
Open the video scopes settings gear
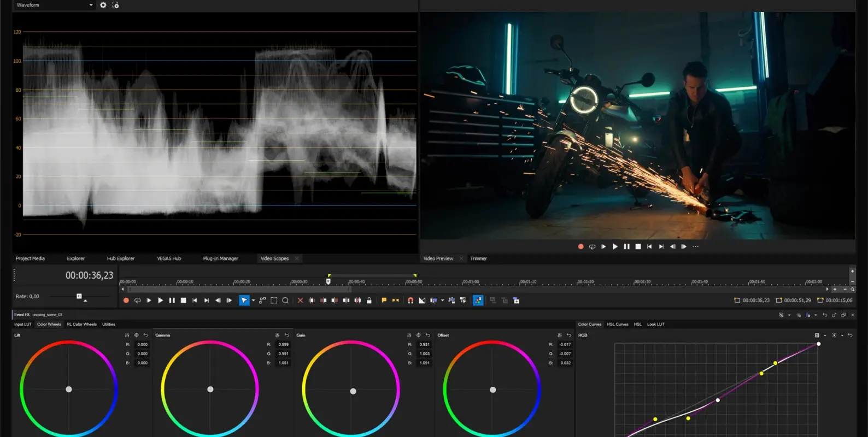pos(103,5)
